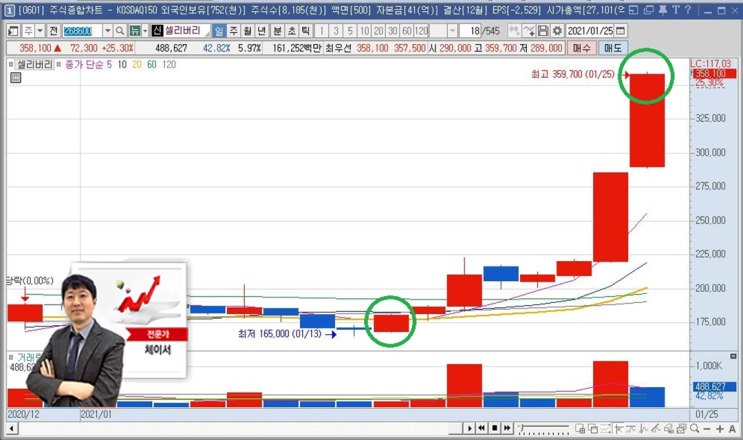
Task: Click the chart playback speed slider
Action: [543, 429]
